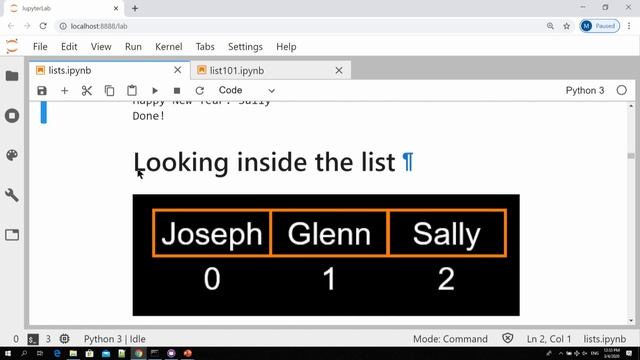Click the JupyterLab logo icon

pos(12,46)
